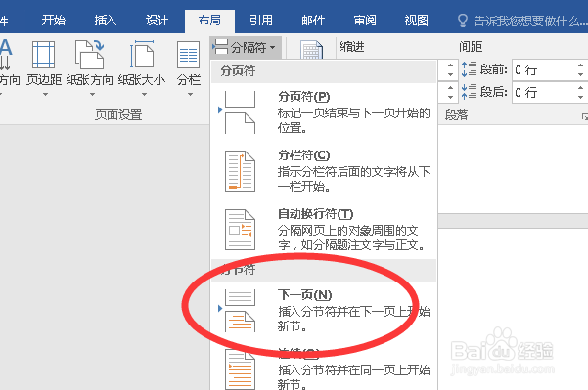Expand the 分栏 dropdown arrow
The image size is (588, 390).
[190, 95]
